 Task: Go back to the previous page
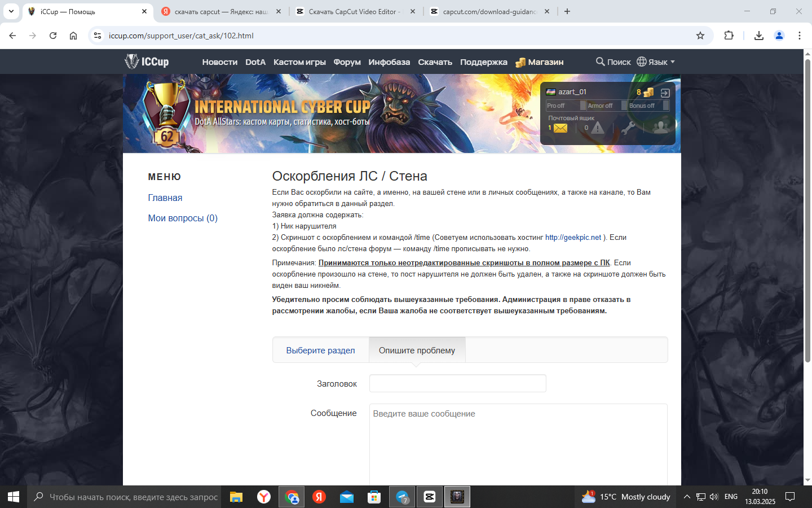(x=12, y=36)
